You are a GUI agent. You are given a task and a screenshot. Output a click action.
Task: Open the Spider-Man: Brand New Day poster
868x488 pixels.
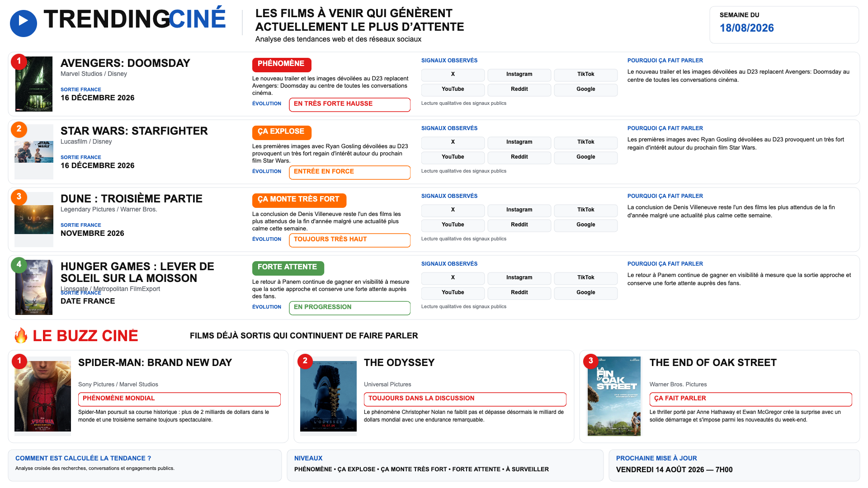point(43,396)
